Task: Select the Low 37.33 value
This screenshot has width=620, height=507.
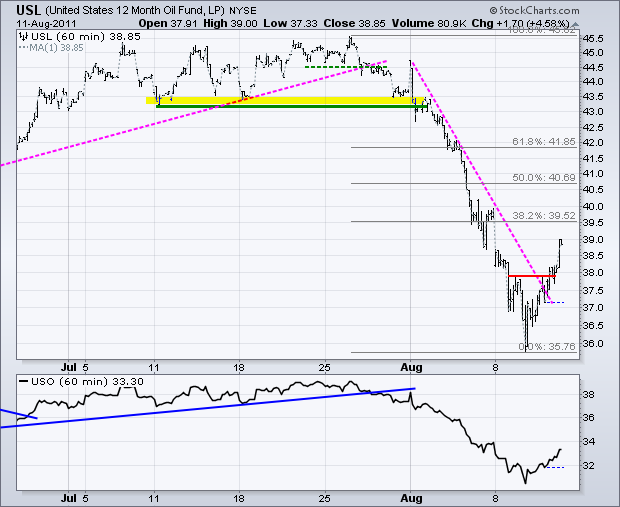Action: coord(290,23)
